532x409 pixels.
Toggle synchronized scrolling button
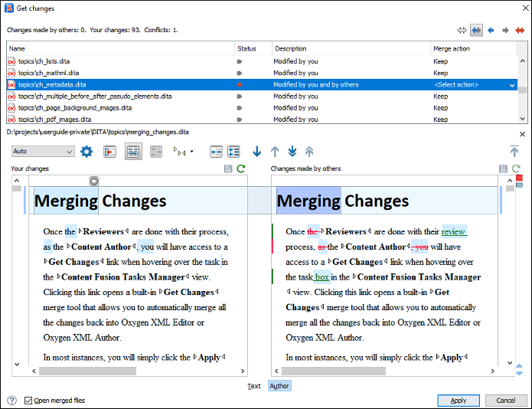coord(133,152)
